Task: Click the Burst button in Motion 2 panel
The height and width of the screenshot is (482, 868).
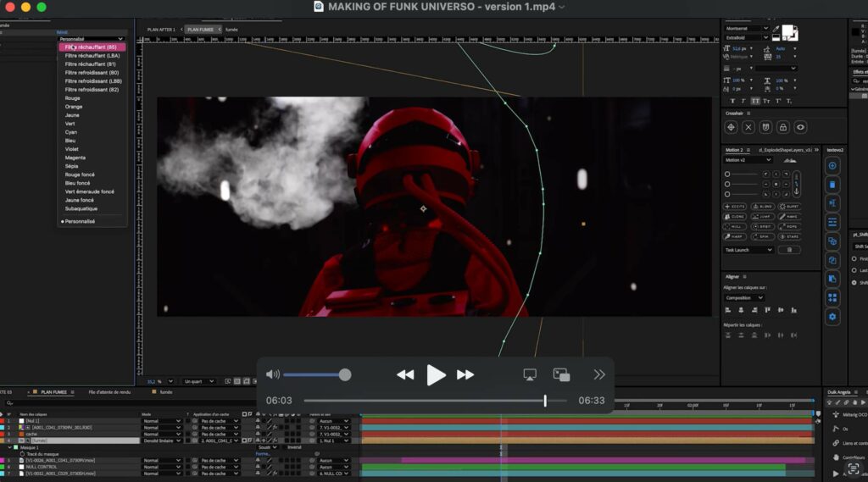Action: pos(790,206)
